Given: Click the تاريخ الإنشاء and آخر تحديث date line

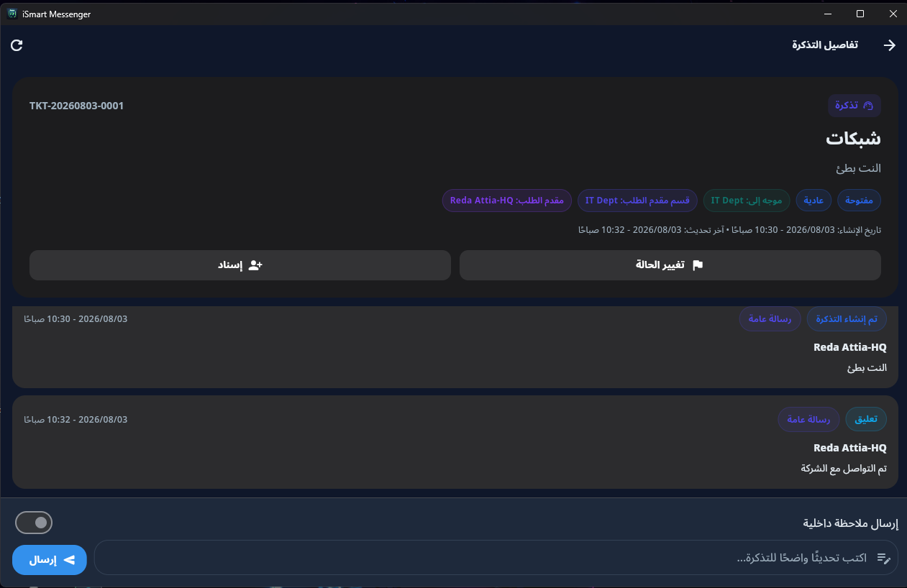Looking at the screenshot, I should coord(729,230).
